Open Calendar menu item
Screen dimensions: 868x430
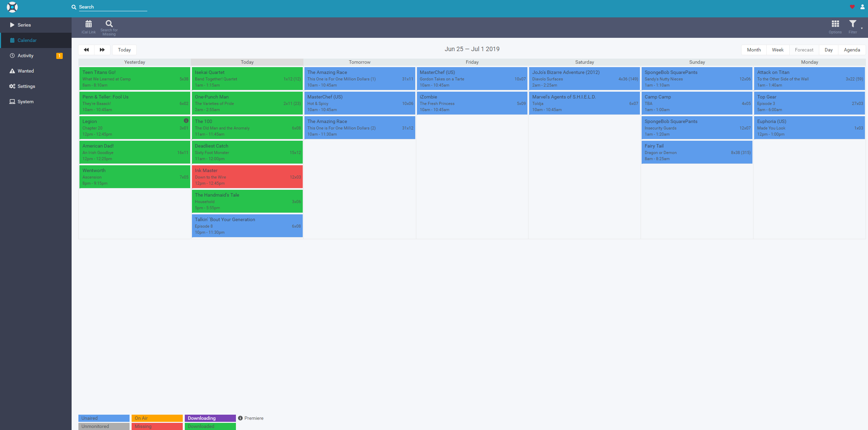(36, 40)
